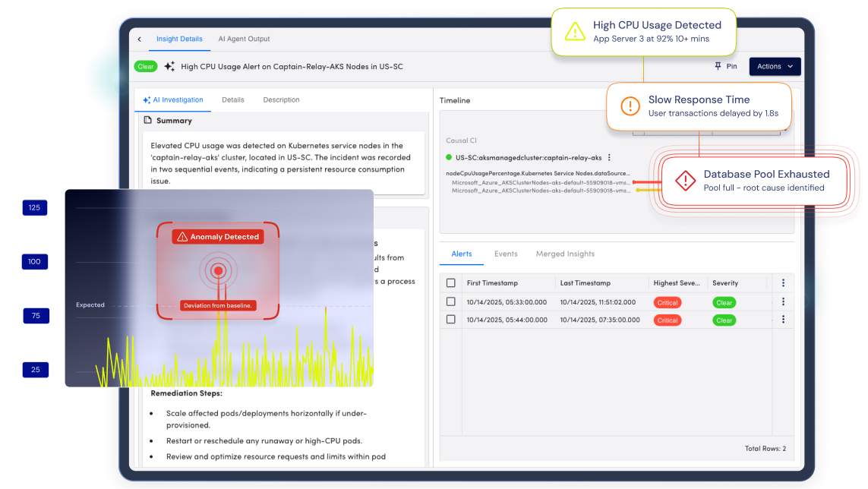The height and width of the screenshot is (489, 868).
Task: Click the Database Pool Exhausted alert card
Action: pos(753,181)
